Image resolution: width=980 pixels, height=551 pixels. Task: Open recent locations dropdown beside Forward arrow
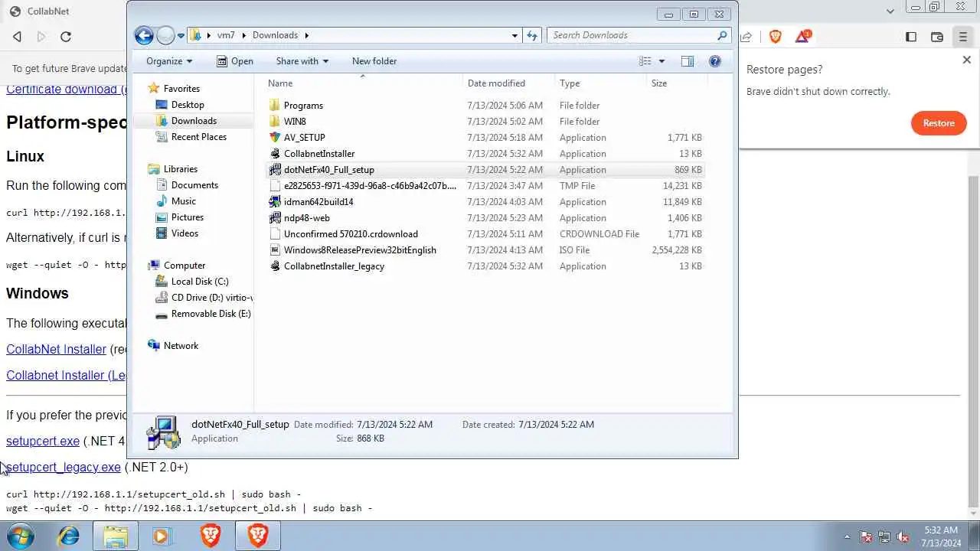pos(181,35)
